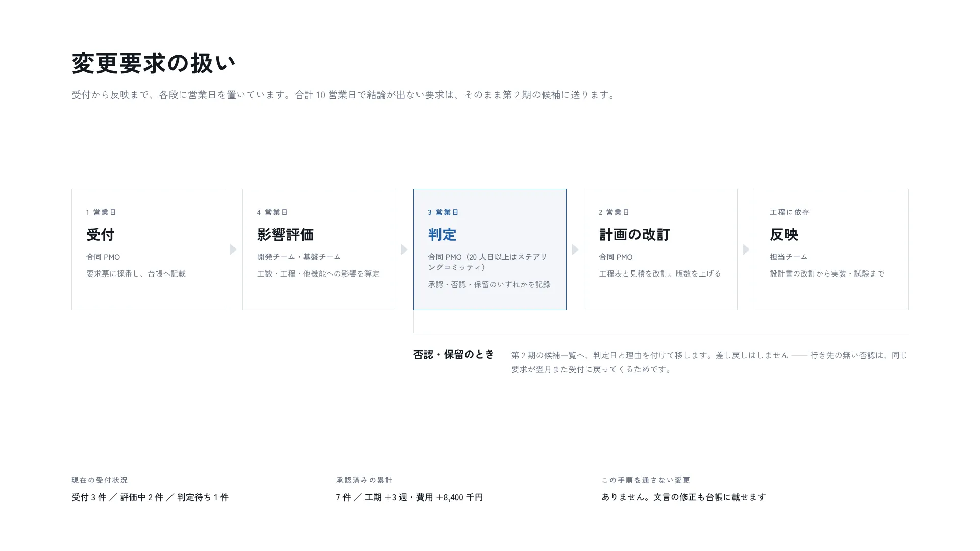This screenshot has width=980, height=551.
Task: Click '設計書の改訂から実装・試験まで' description
Action: pyautogui.click(x=827, y=274)
